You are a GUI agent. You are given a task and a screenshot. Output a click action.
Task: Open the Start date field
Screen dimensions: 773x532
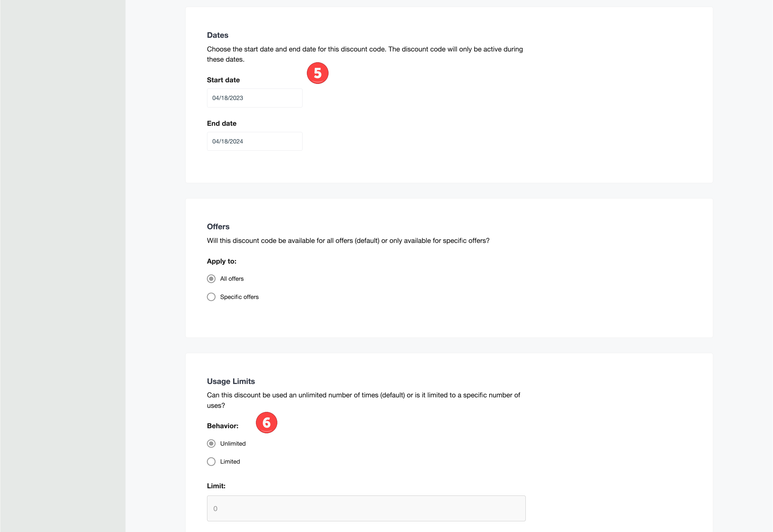(x=255, y=98)
